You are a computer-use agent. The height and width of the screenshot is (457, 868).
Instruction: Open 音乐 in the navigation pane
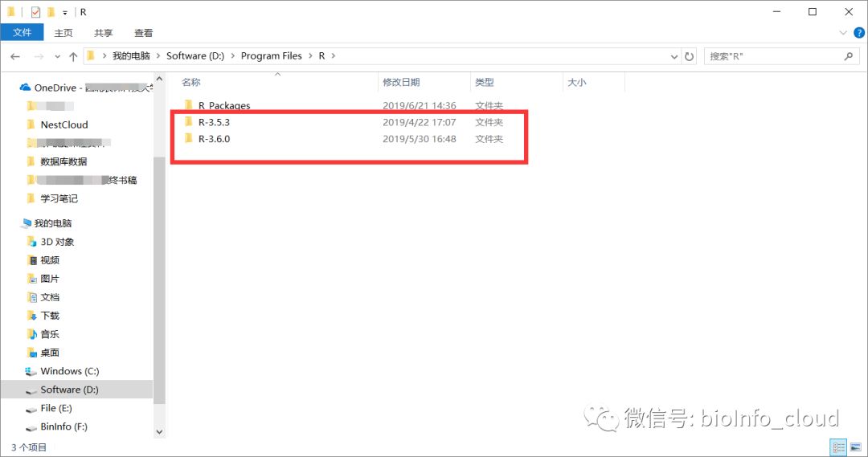[x=50, y=334]
